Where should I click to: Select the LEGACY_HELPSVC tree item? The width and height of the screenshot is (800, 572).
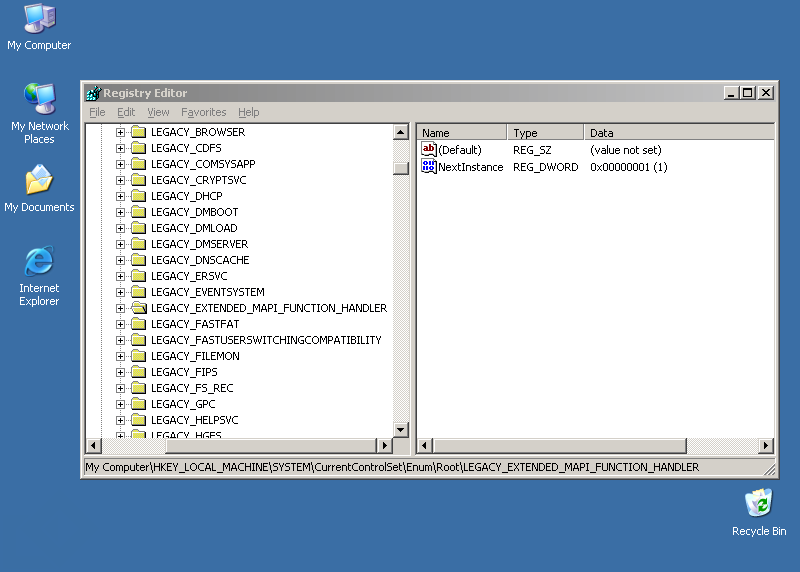(x=194, y=420)
